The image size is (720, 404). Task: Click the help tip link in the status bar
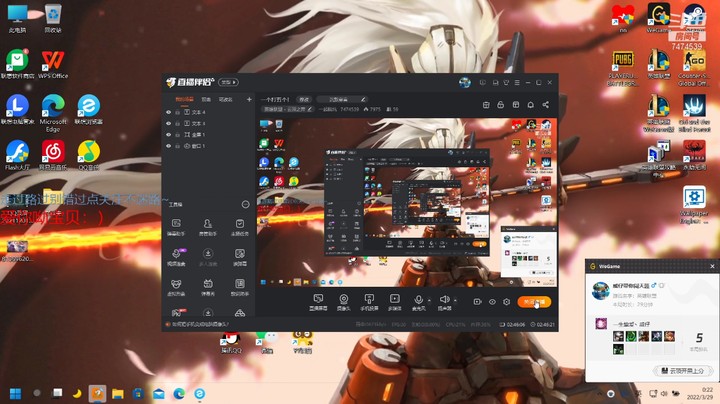coord(200,324)
